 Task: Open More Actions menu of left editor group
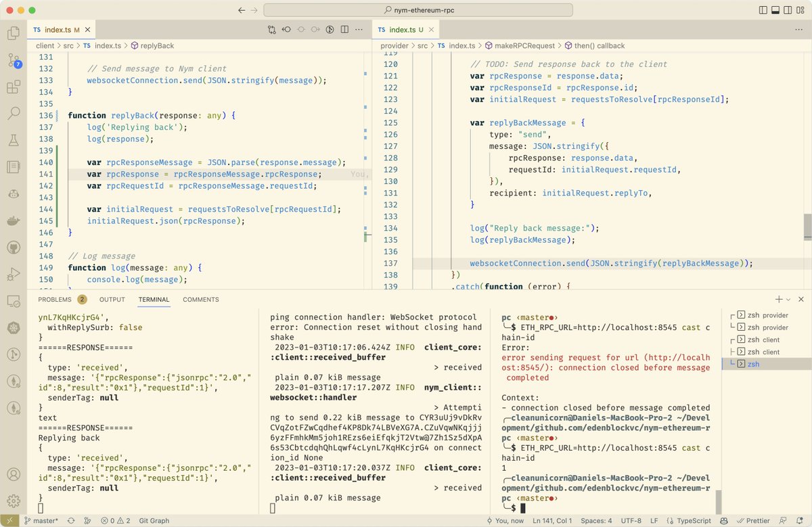(x=360, y=30)
